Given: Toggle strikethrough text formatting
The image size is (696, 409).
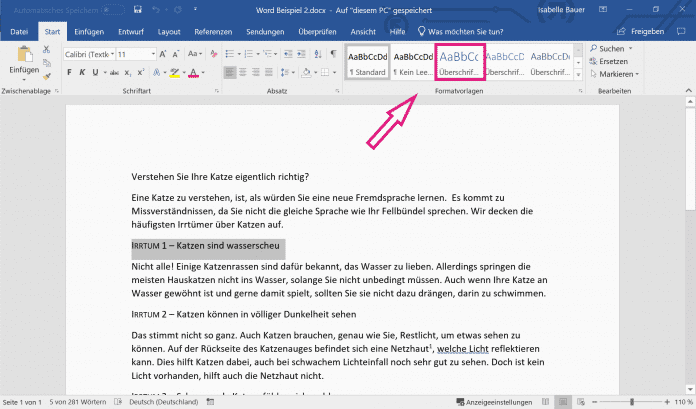Looking at the screenshot, I should point(112,72).
